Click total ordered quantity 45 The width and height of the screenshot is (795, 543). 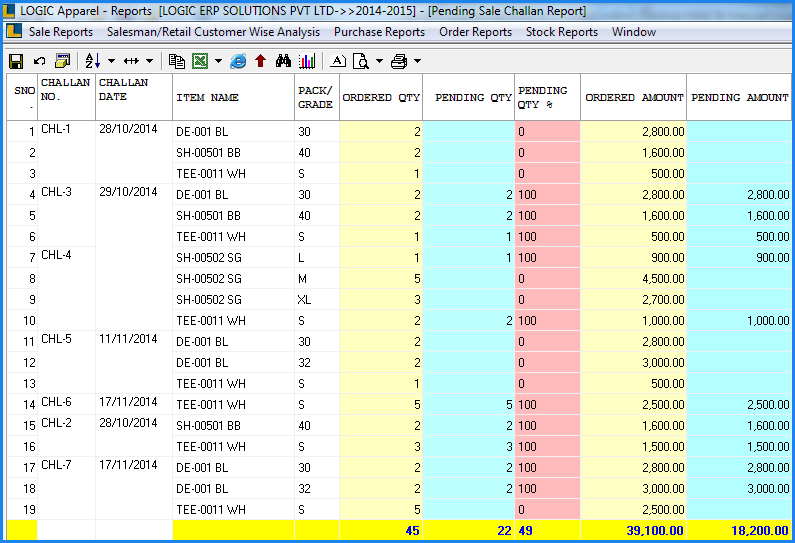click(x=381, y=530)
